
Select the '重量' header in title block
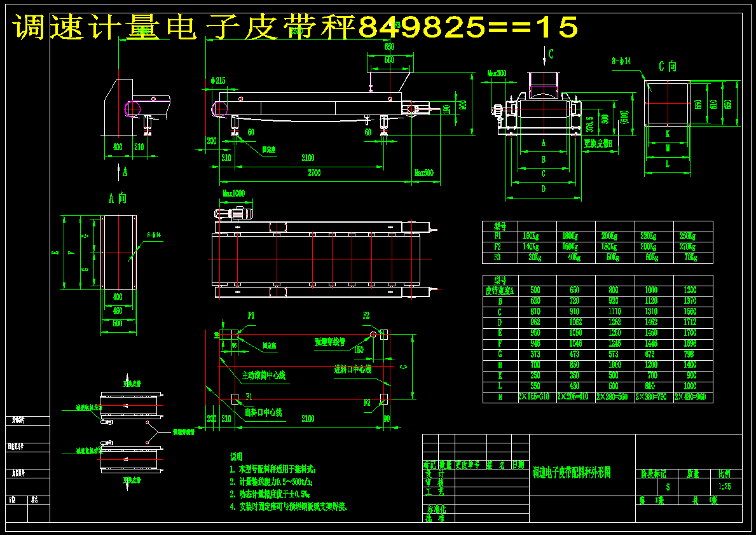[693, 475]
